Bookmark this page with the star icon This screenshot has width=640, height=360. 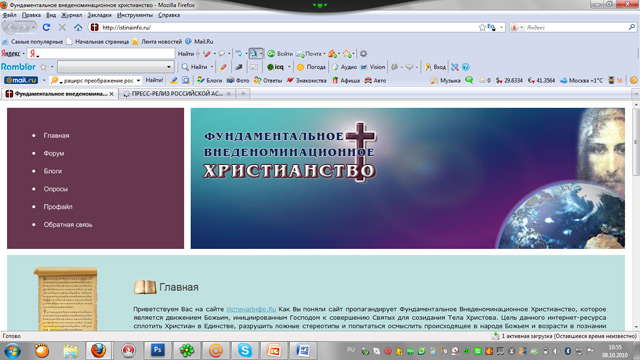[482, 27]
